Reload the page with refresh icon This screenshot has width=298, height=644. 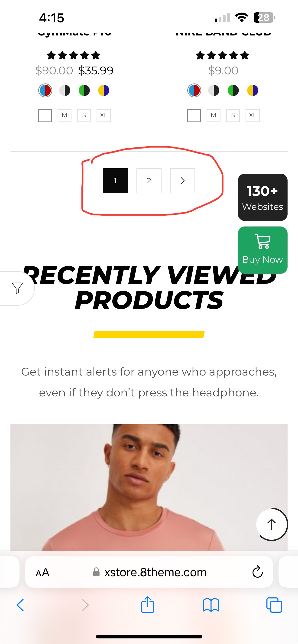tap(257, 572)
